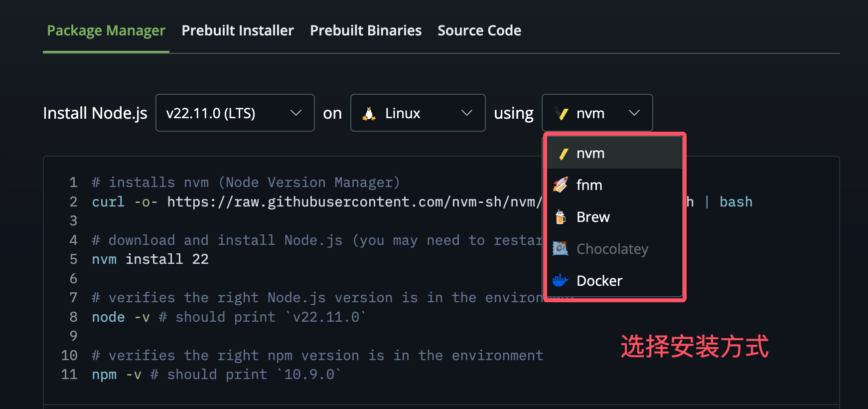Click the Chocolatey logo icon

pos(561,248)
